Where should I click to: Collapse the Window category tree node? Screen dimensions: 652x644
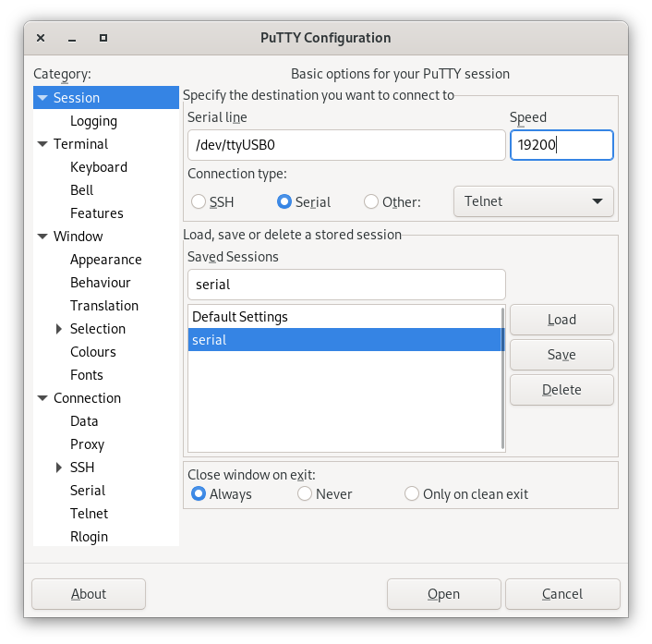coord(42,237)
